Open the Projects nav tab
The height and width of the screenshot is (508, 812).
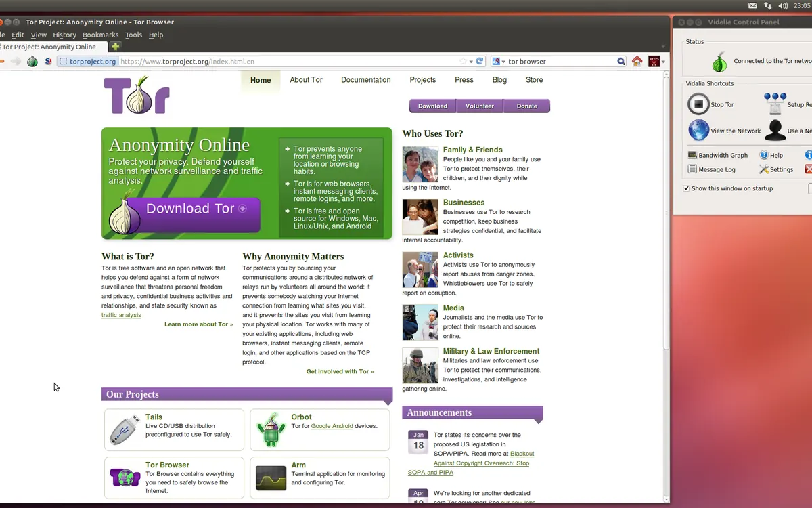[x=422, y=80]
